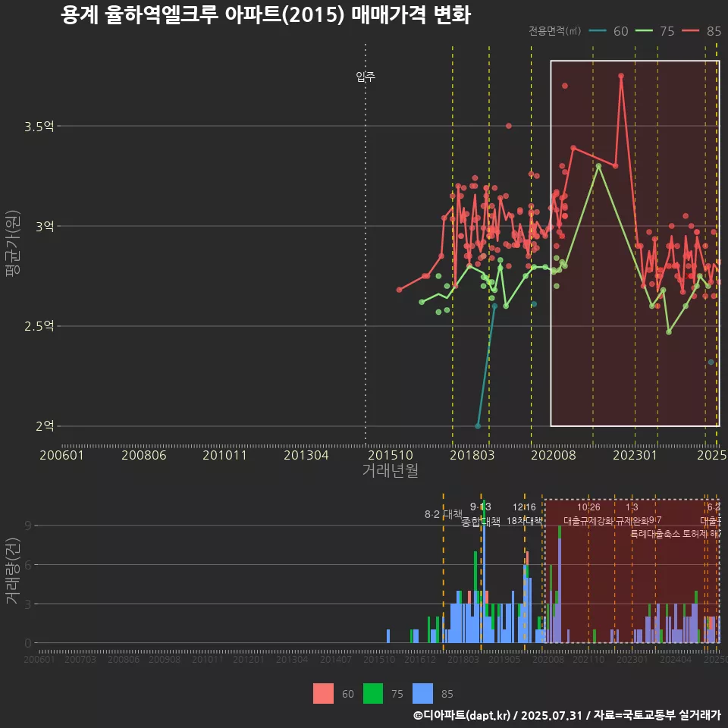The width and height of the screenshot is (728, 728).
Task: Click 201803 on the price chart x-axis
Action: tap(472, 455)
